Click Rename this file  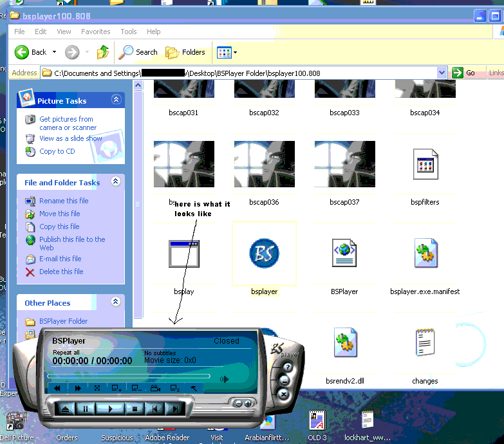coord(64,201)
